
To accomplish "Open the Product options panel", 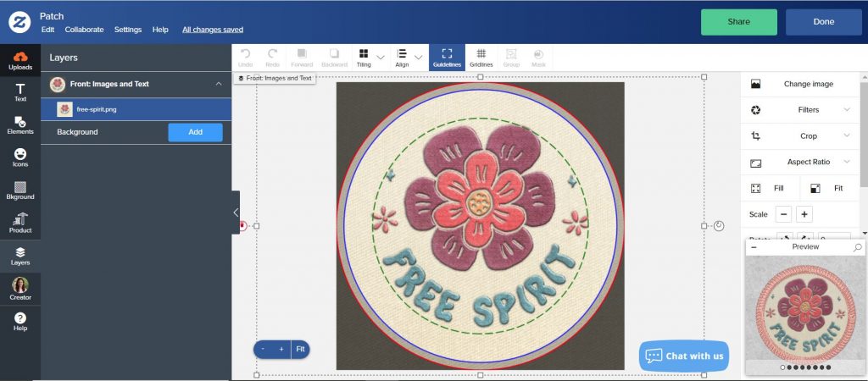I will click(19, 224).
